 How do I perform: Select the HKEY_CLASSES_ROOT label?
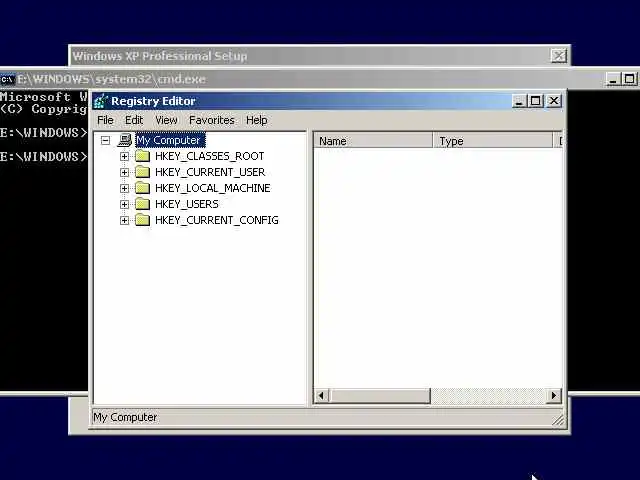[x=209, y=156]
